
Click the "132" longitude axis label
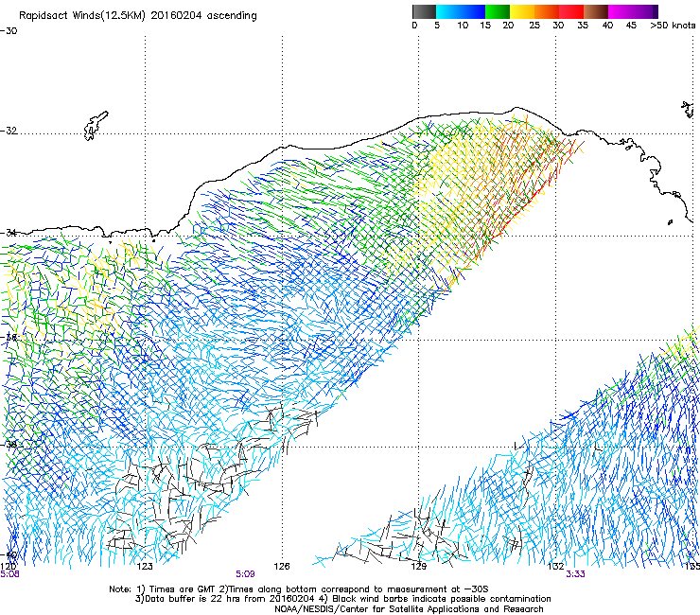556,567
